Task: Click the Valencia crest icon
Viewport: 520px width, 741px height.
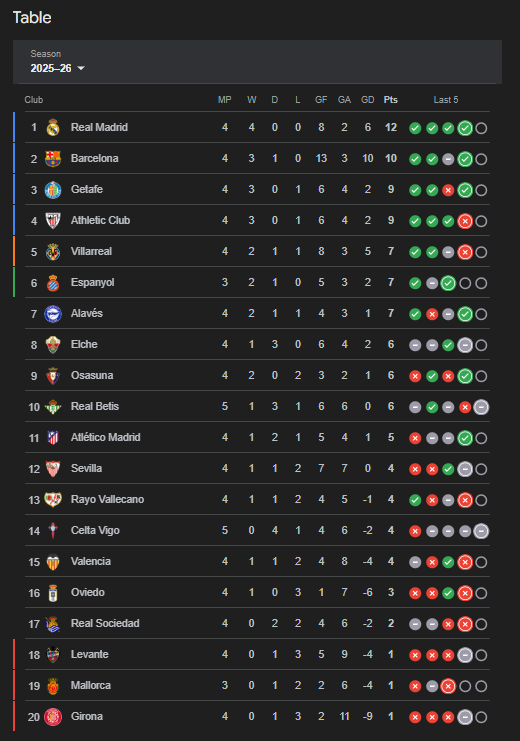Action: [x=53, y=562]
